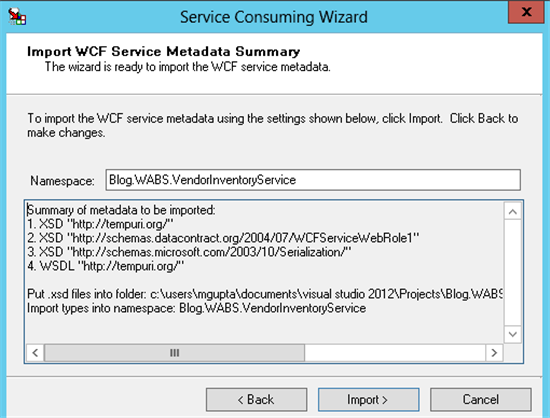Click the 'Put .xsd files into folder' line
Screen dimensions: 550x418
[265, 294]
